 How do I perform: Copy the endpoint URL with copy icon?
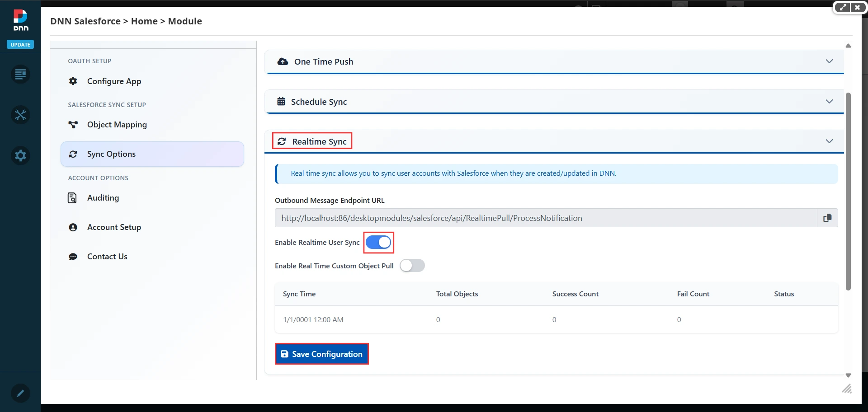[827, 218]
